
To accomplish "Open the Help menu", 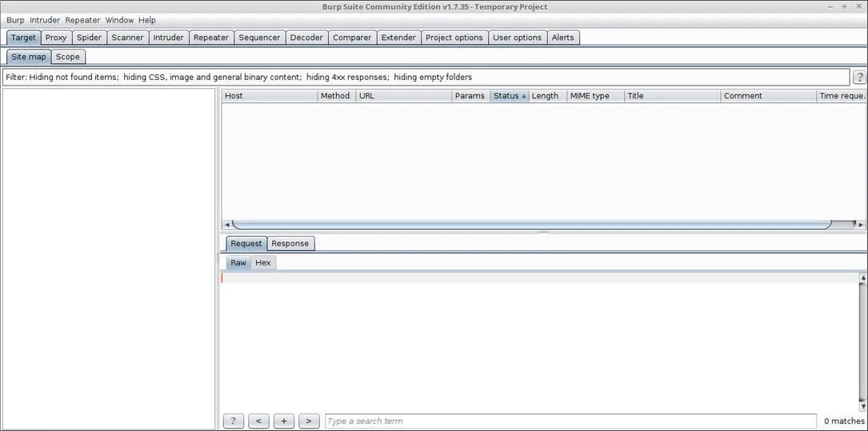I will point(147,20).
